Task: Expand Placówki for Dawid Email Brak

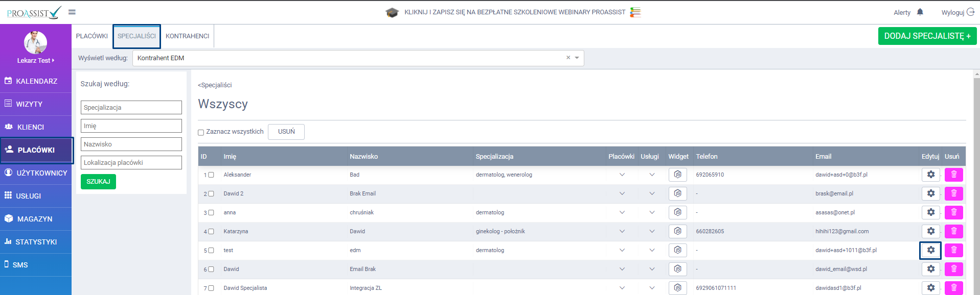Action: pos(622,269)
